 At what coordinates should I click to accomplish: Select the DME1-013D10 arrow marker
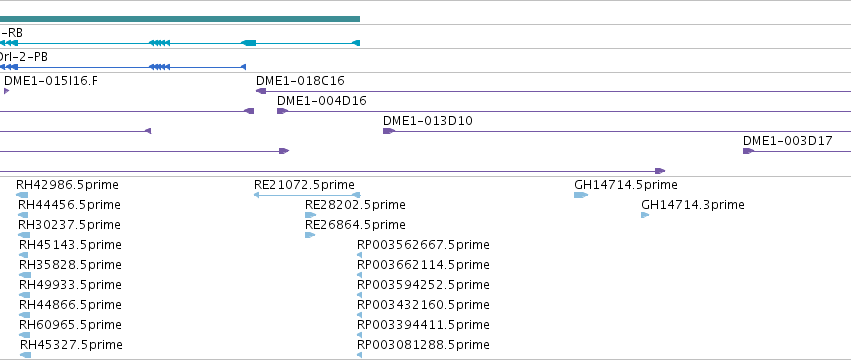pyautogui.click(x=389, y=131)
